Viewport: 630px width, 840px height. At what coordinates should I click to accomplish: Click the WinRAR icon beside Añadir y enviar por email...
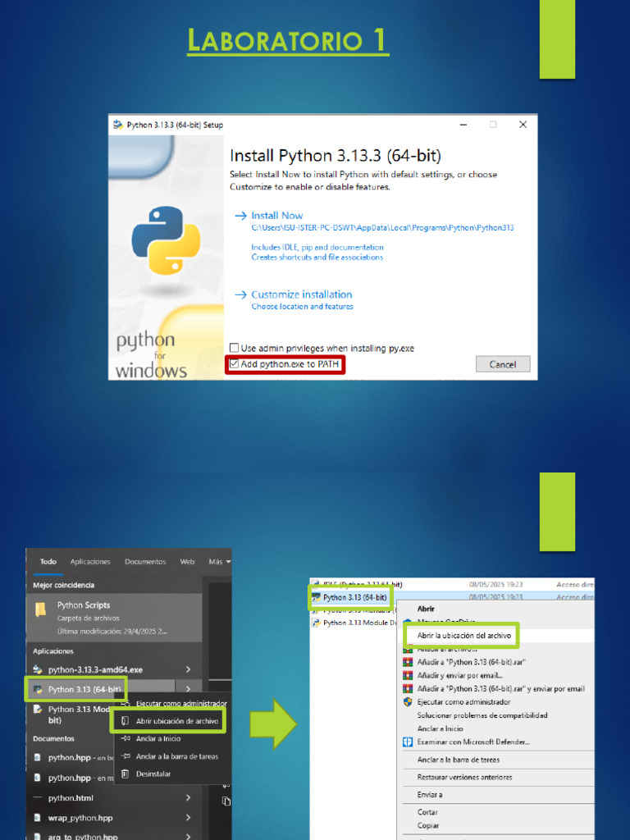(408, 676)
